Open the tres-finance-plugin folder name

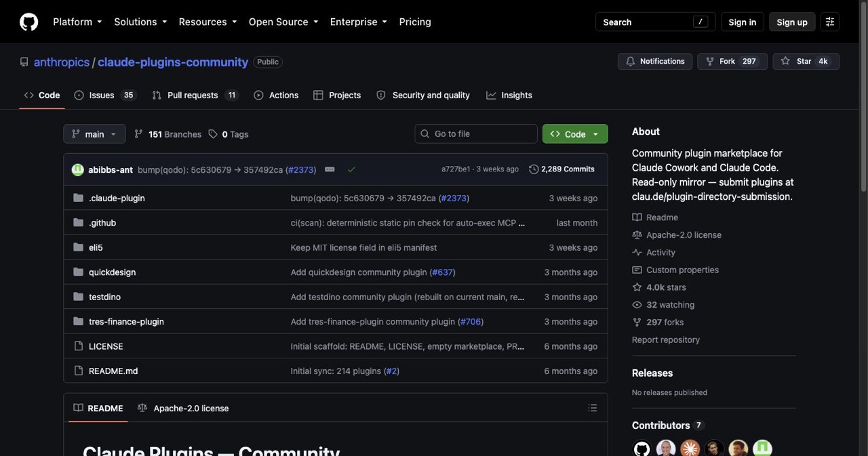(x=126, y=322)
